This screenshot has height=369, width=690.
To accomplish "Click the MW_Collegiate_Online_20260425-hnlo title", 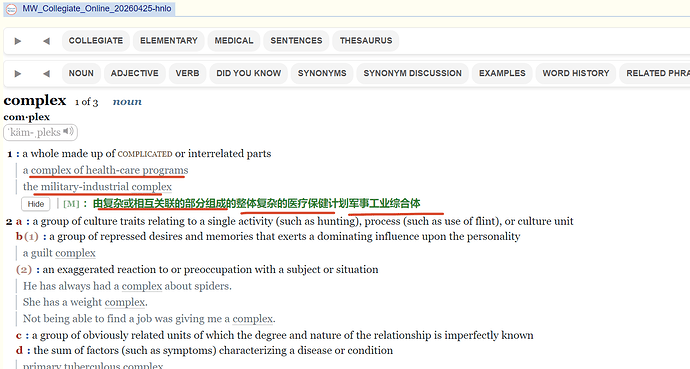I will pos(97,9).
